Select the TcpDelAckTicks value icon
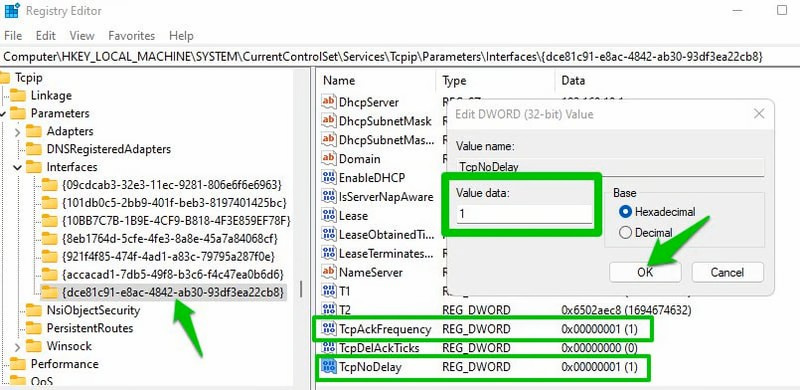The width and height of the screenshot is (800, 390). click(x=328, y=348)
